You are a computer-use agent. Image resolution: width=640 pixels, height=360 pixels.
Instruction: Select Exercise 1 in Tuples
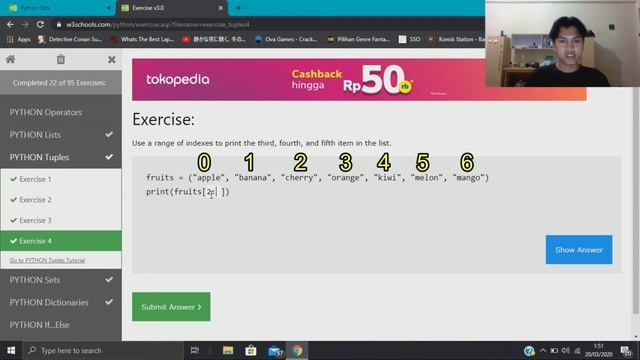61,179
